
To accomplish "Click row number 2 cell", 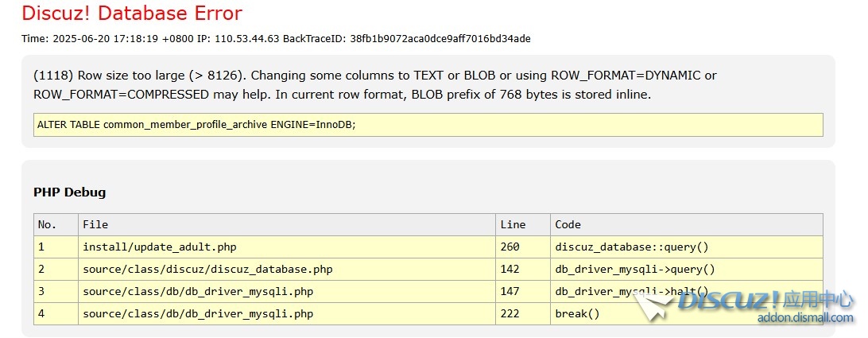I will 56,270.
